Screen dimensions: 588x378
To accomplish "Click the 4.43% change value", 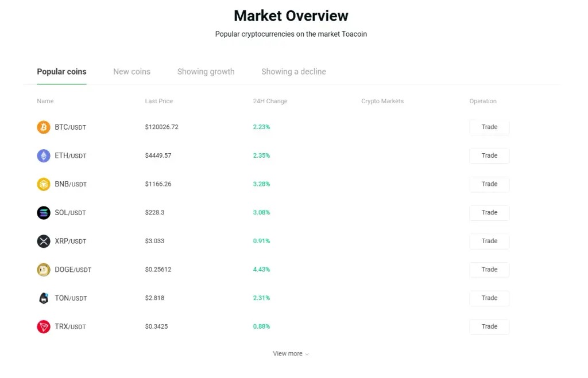I will 261,270.
